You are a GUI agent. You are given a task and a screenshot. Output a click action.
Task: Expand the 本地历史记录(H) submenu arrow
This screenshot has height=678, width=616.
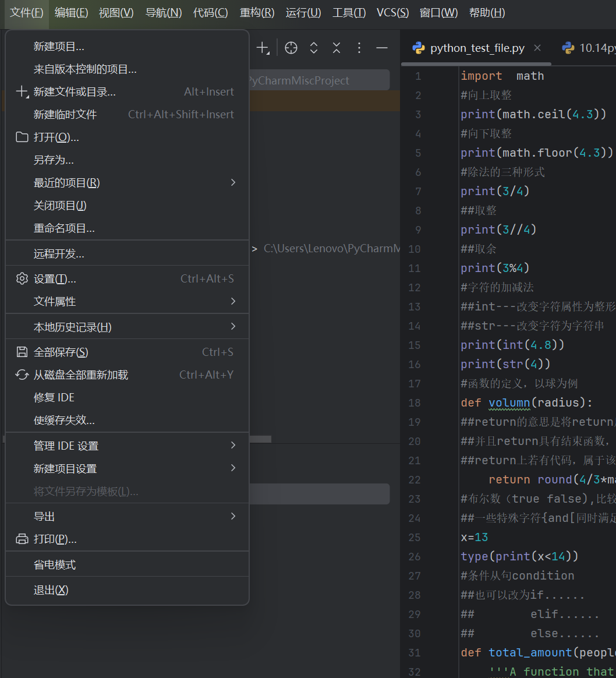233,326
